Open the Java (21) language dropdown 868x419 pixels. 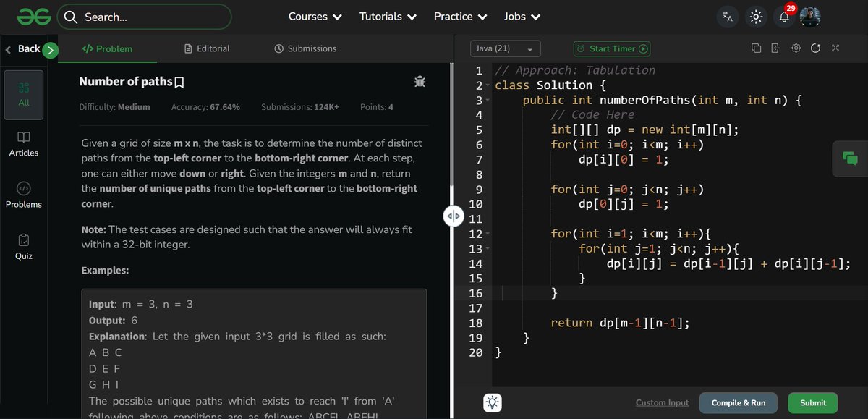(505, 48)
